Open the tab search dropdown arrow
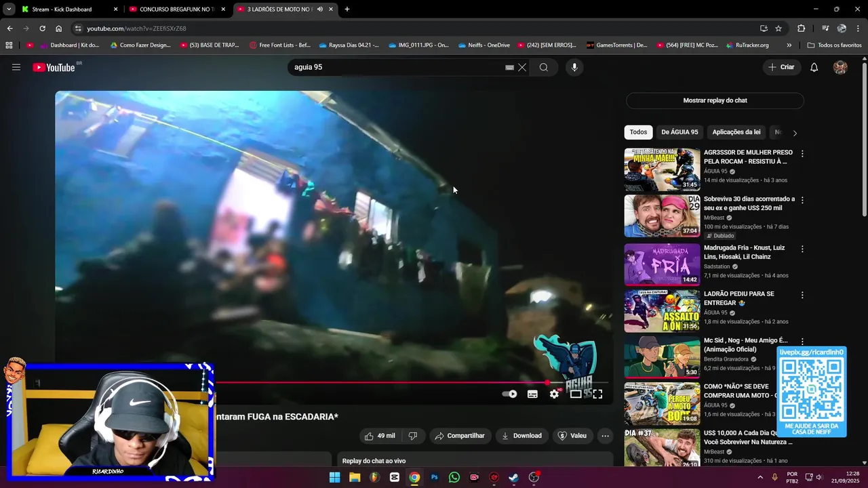Viewport: 868px width, 488px height. pyautogui.click(x=9, y=9)
